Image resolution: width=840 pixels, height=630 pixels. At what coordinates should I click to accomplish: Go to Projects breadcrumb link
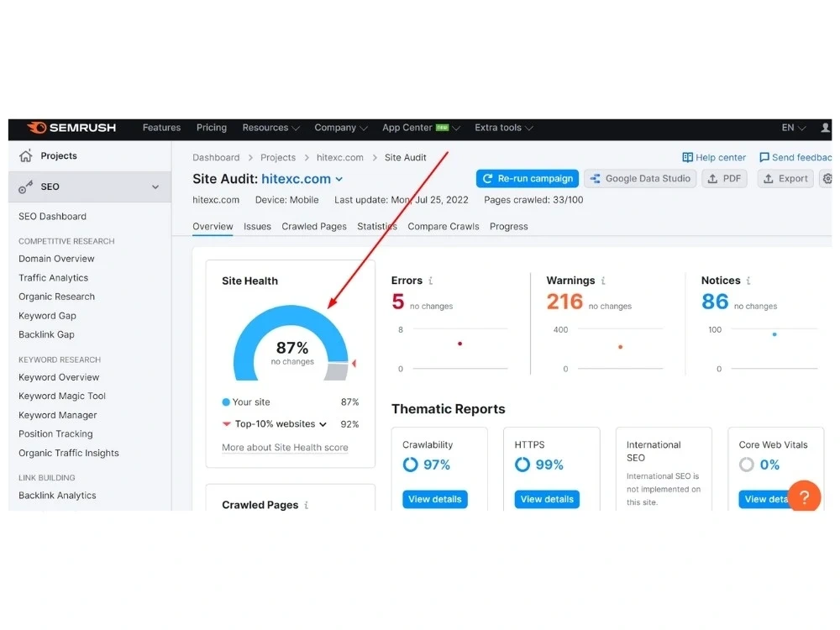pyautogui.click(x=278, y=158)
